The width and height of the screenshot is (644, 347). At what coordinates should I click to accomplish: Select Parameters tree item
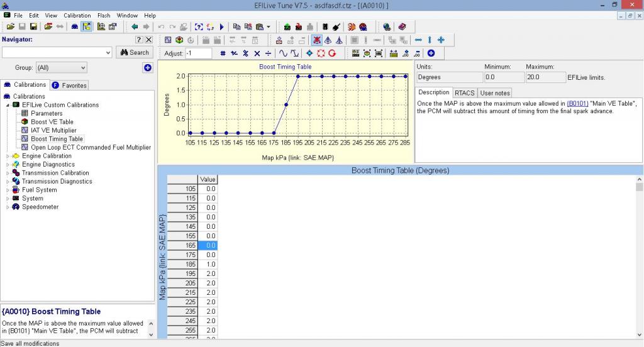[47, 113]
